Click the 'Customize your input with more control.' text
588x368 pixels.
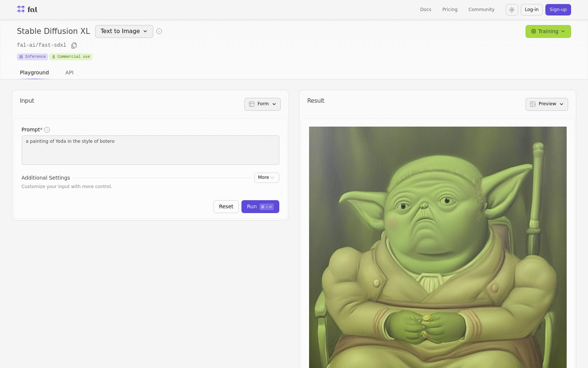click(x=67, y=187)
